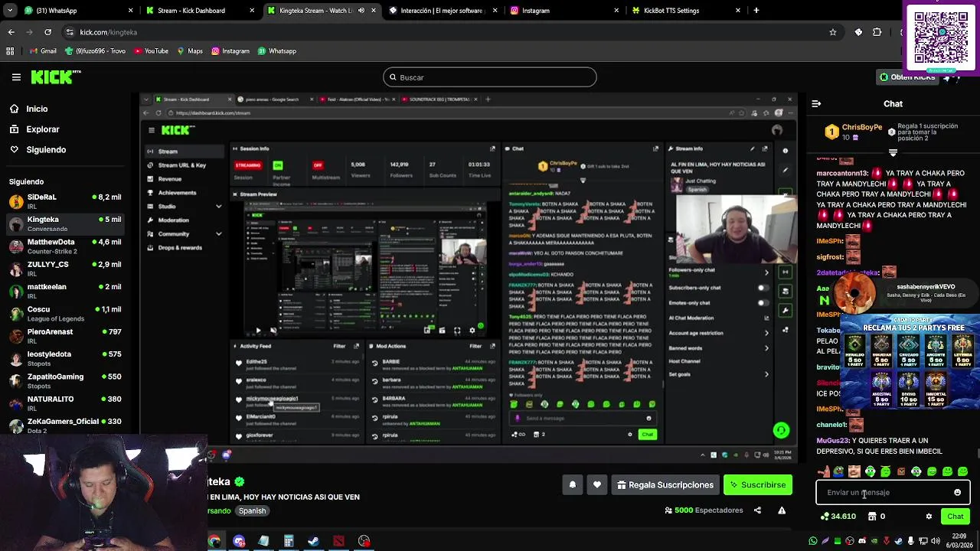Go to Inicio in the sidebar
Viewport: 980px width, 551px height.
click(x=28, y=109)
